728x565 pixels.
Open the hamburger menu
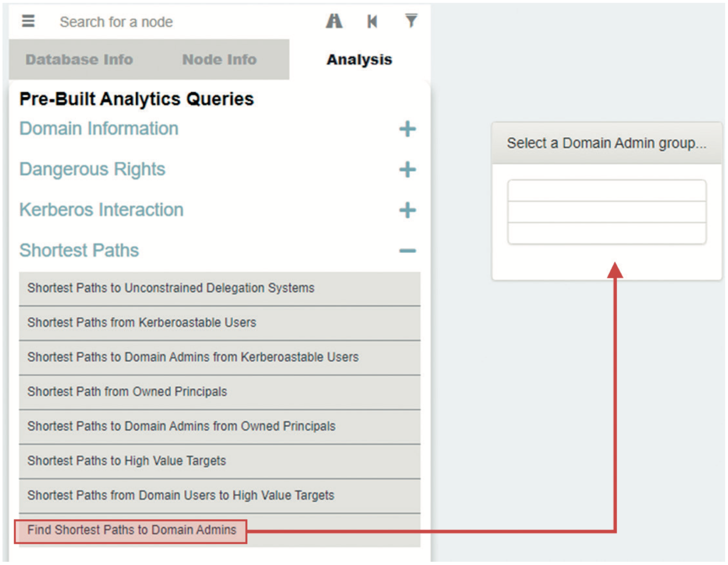[28, 22]
